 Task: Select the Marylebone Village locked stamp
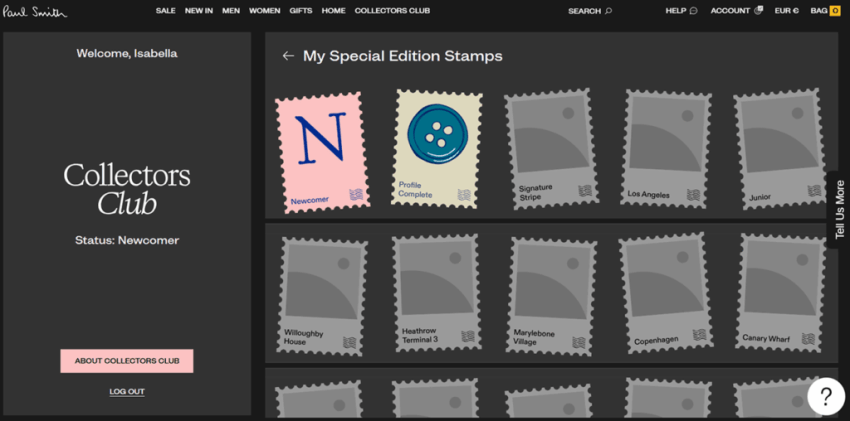point(552,296)
